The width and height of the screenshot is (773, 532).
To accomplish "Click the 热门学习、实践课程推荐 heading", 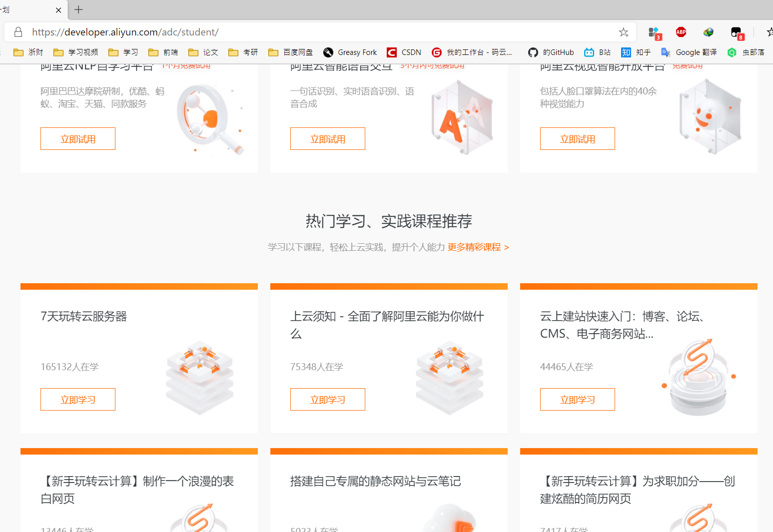I will tap(389, 221).
